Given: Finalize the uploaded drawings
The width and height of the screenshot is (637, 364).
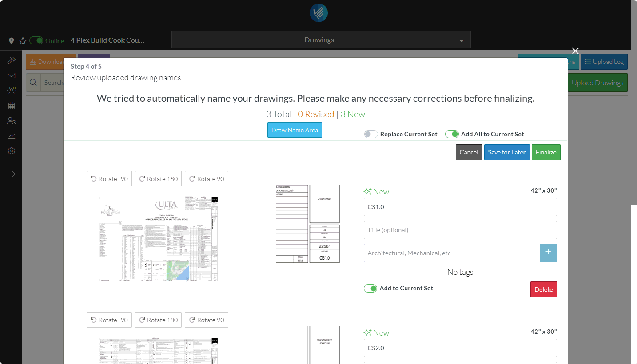Looking at the screenshot, I should tap(546, 152).
